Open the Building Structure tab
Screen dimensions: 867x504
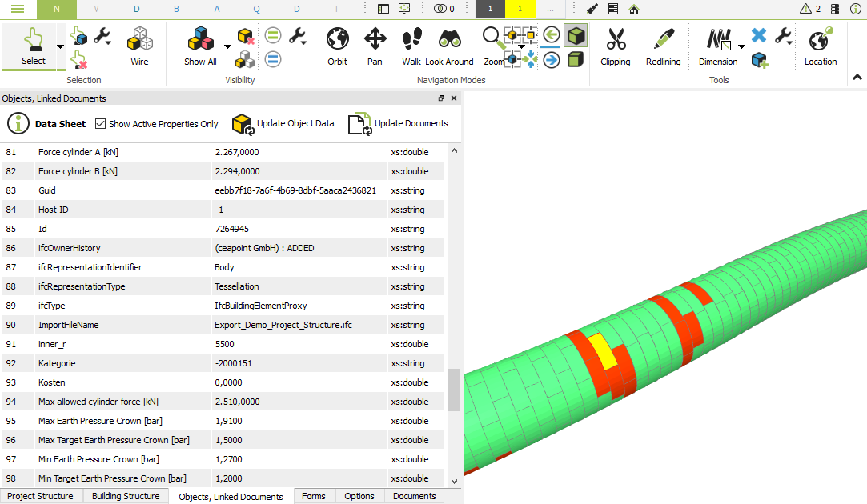click(x=126, y=496)
